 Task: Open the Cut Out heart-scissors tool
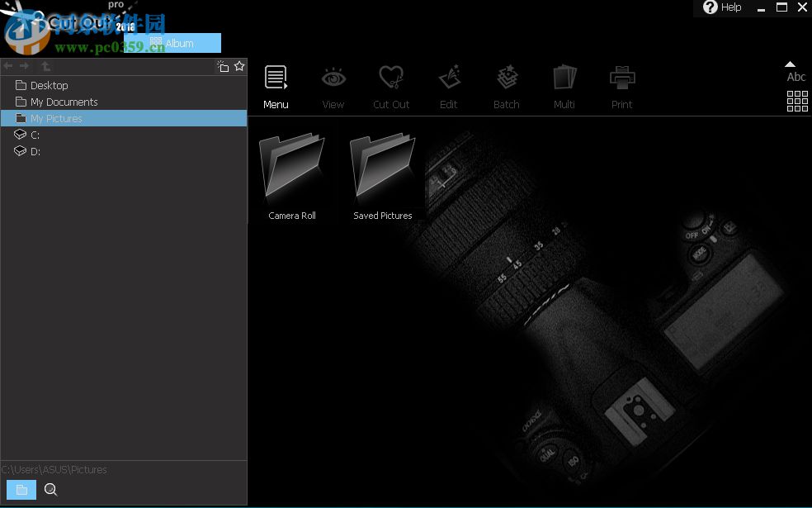coord(391,87)
